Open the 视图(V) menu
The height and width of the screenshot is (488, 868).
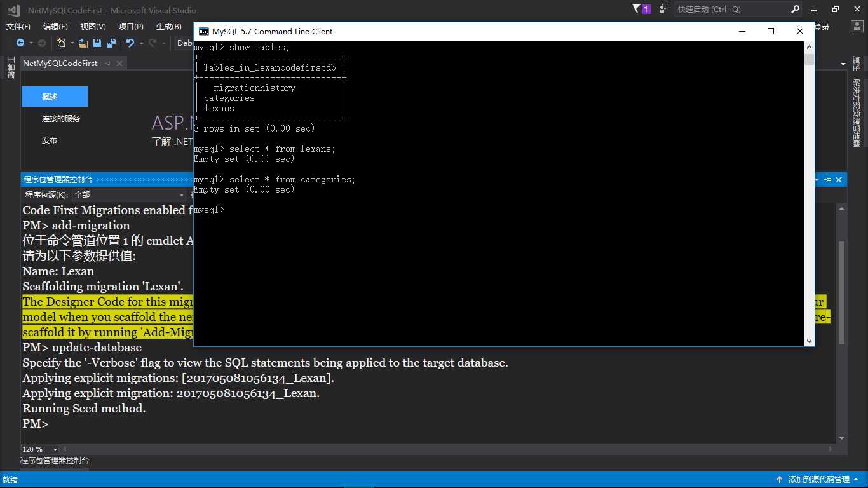(93, 27)
